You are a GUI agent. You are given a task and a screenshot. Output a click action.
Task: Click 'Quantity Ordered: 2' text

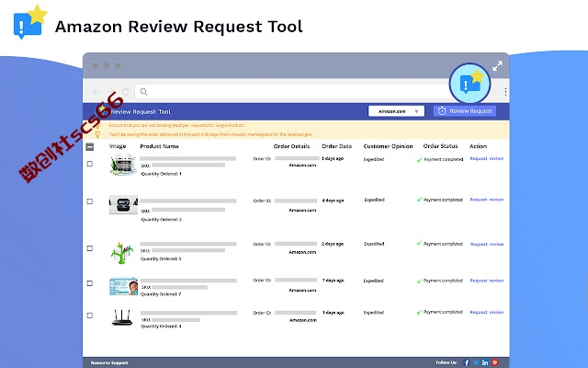162,219
